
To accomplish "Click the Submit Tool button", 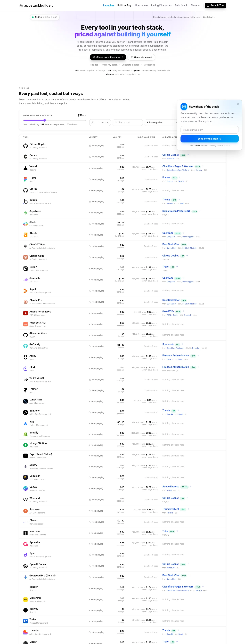I will (215, 5).
